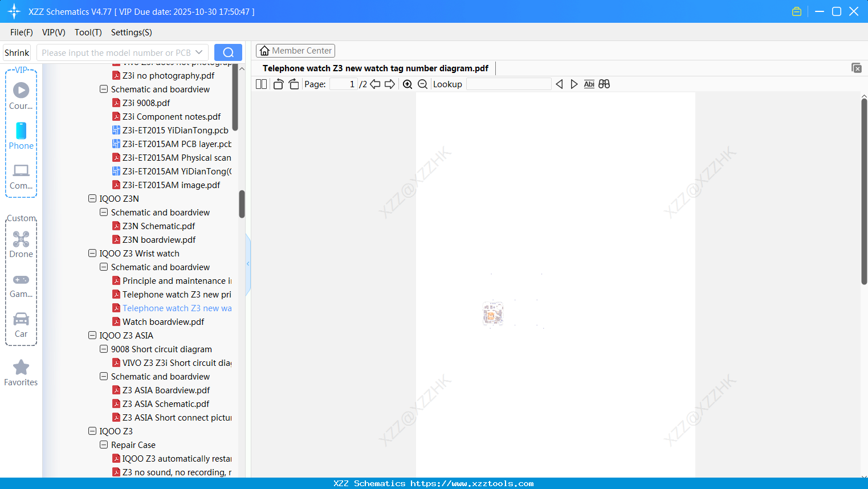
Task: Open the File(F) menu
Action: (x=22, y=32)
